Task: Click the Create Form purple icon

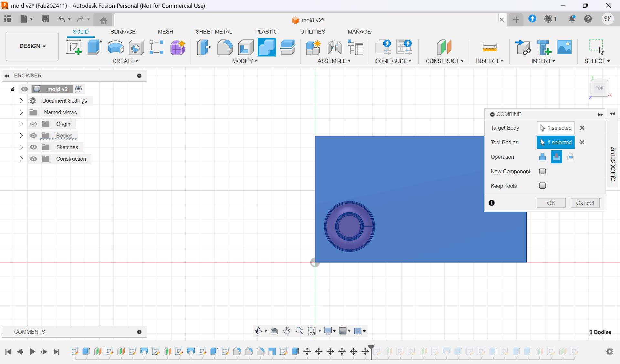Action: (178, 47)
